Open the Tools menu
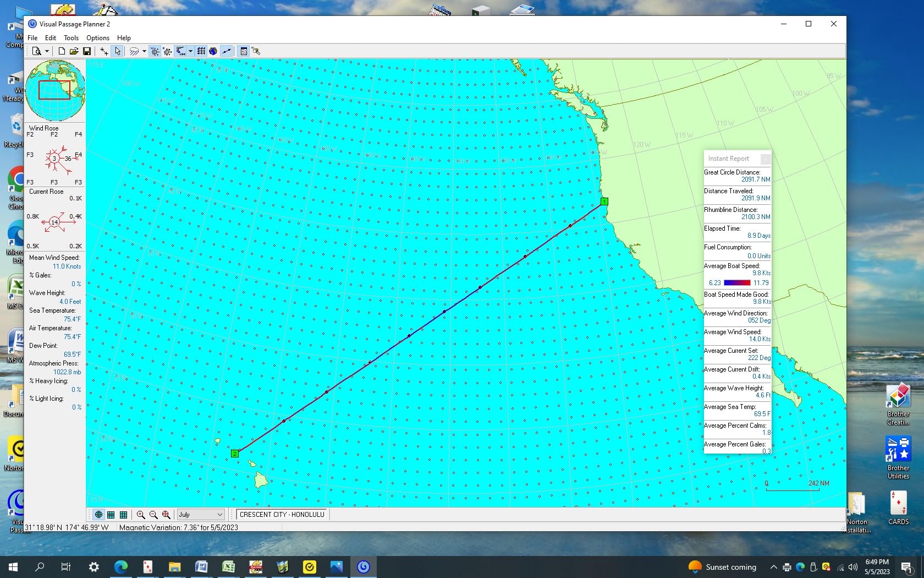 pos(71,38)
